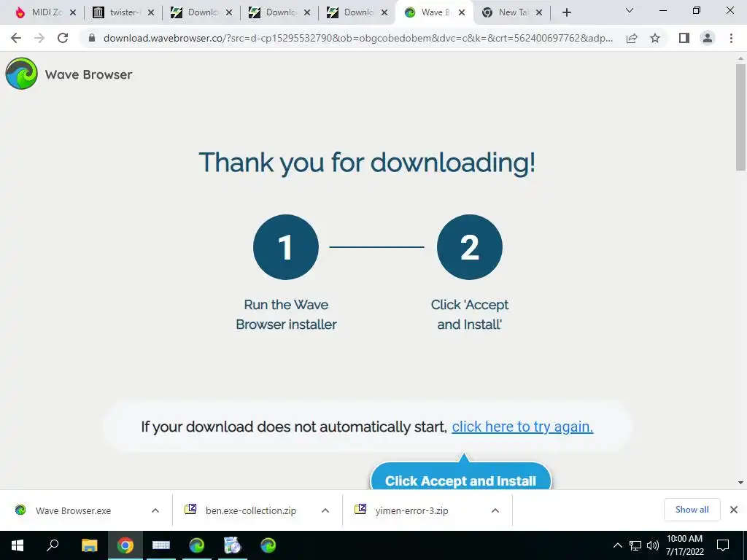
Task: Switch to the first Download tab
Action: pyautogui.click(x=196, y=12)
